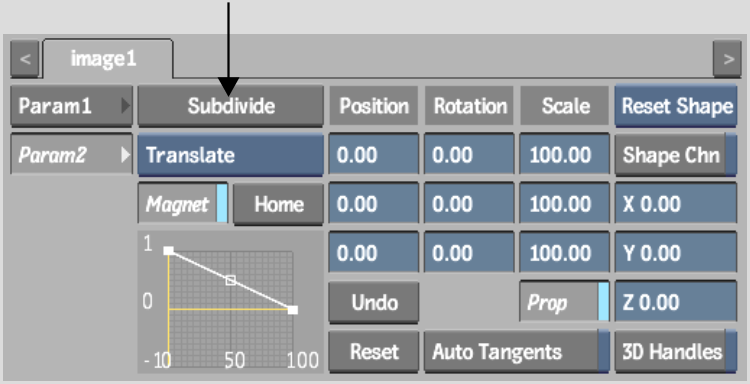Image resolution: width=750 pixels, height=384 pixels.
Task: Click the Z 0.00 shape field
Action: [x=675, y=302]
